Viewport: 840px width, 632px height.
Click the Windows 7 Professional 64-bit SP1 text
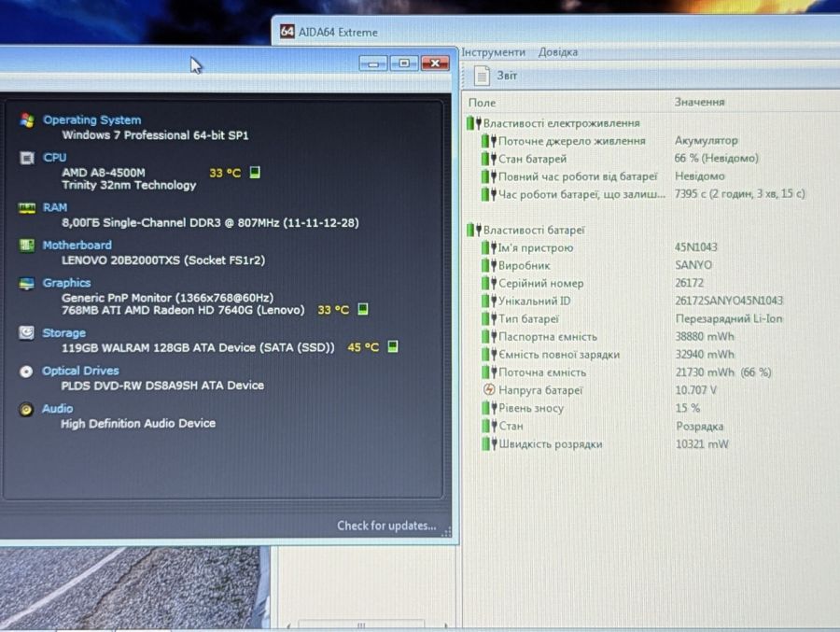click(155, 135)
